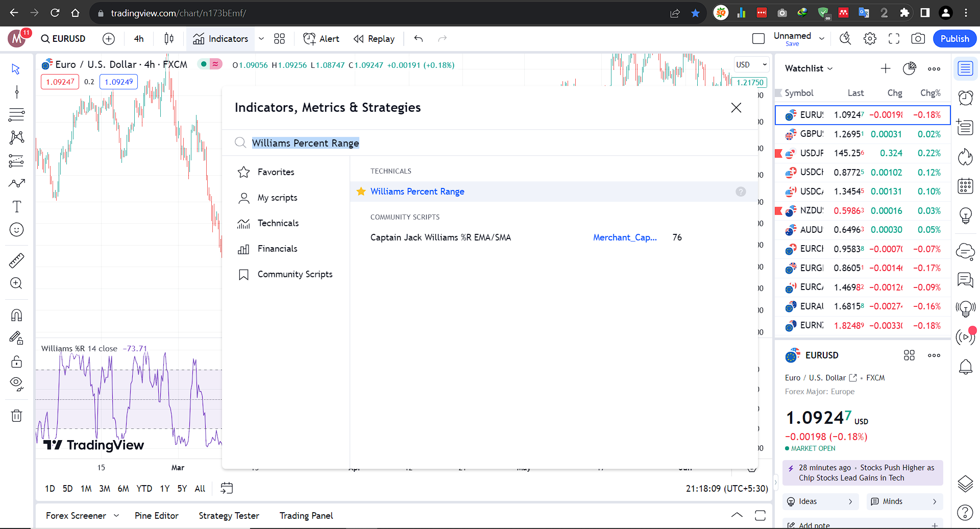Image resolution: width=980 pixels, height=529 pixels.
Task: Open the Forex Screener dropdown arrow
Action: coord(116,516)
